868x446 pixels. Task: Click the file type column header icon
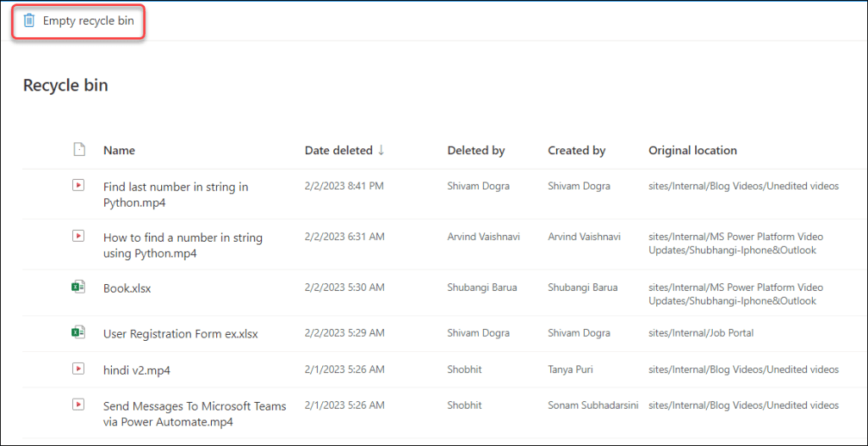click(79, 150)
